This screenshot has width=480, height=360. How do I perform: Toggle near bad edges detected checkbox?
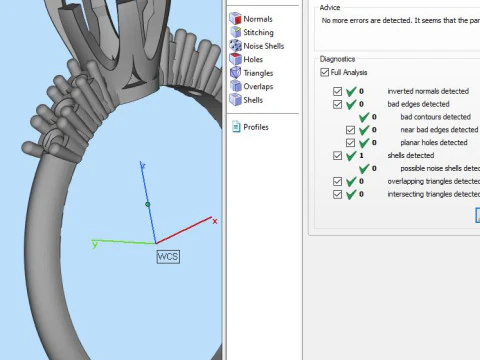pos(350,130)
